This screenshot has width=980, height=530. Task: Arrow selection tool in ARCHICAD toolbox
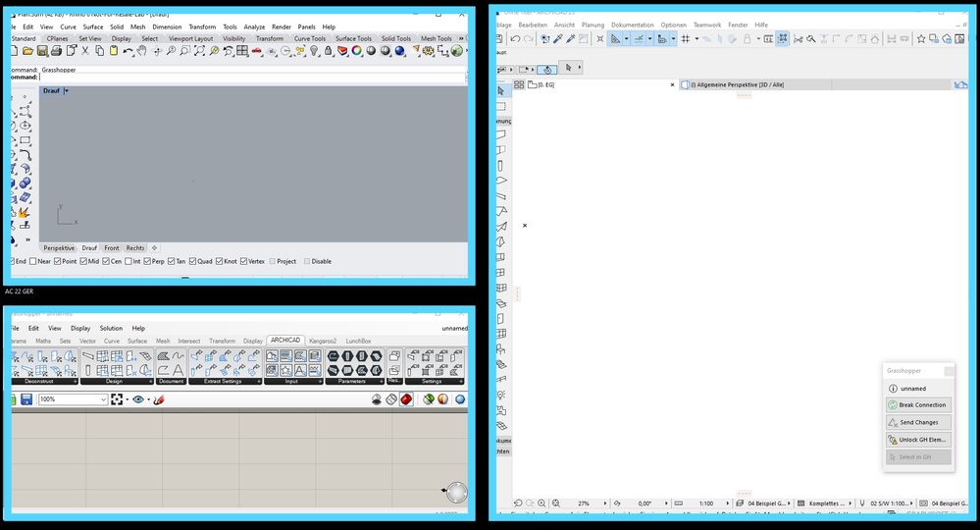point(500,91)
